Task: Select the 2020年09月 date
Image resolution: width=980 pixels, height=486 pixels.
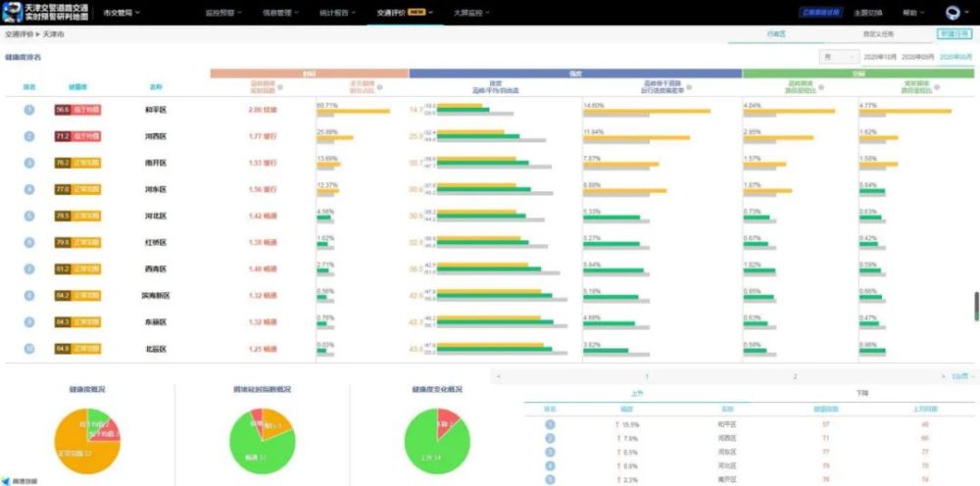Action: [918, 57]
